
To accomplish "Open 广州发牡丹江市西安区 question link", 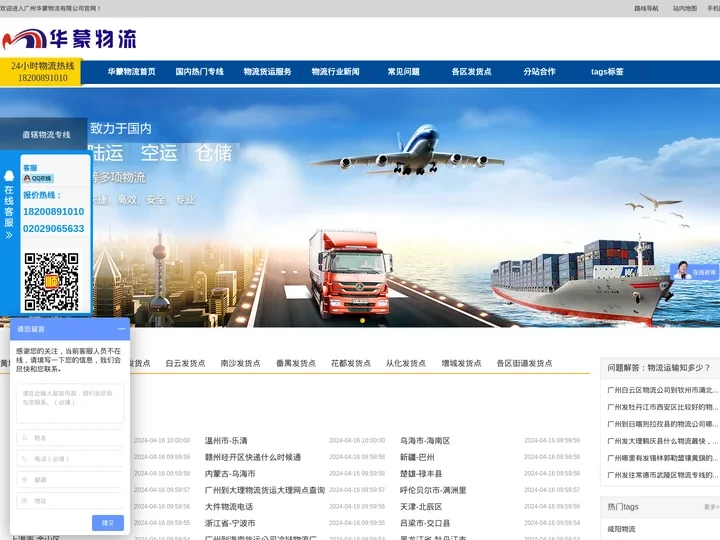I will [x=663, y=407].
